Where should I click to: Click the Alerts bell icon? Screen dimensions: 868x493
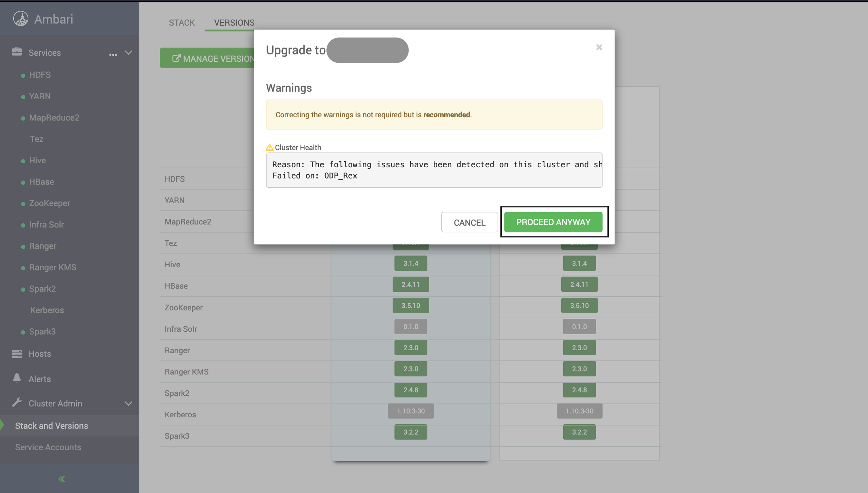point(17,378)
